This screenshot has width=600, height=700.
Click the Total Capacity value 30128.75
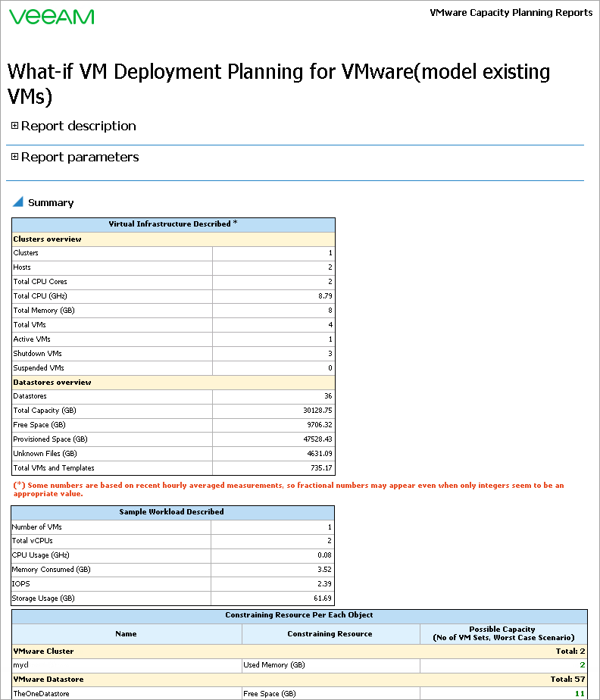(x=317, y=411)
